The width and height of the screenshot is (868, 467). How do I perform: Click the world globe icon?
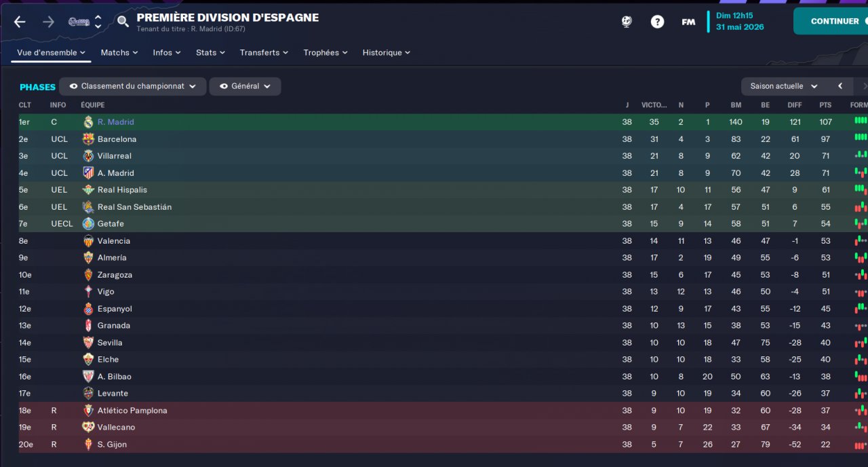[627, 22]
